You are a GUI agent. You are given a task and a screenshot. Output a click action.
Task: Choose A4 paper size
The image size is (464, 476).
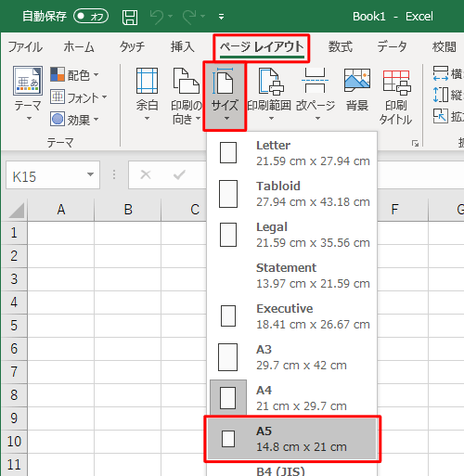coord(292,398)
